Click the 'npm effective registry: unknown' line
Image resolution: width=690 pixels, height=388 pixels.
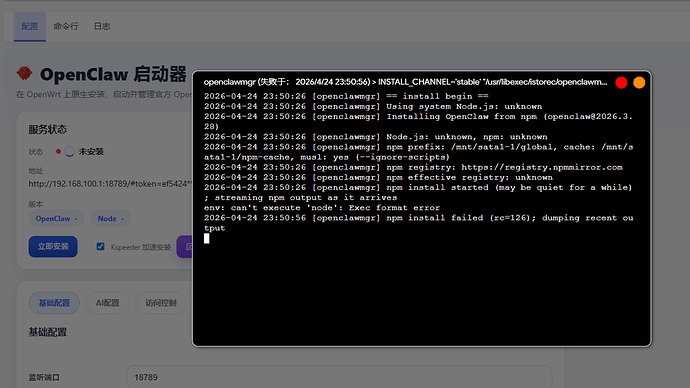(x=378, y=177)
